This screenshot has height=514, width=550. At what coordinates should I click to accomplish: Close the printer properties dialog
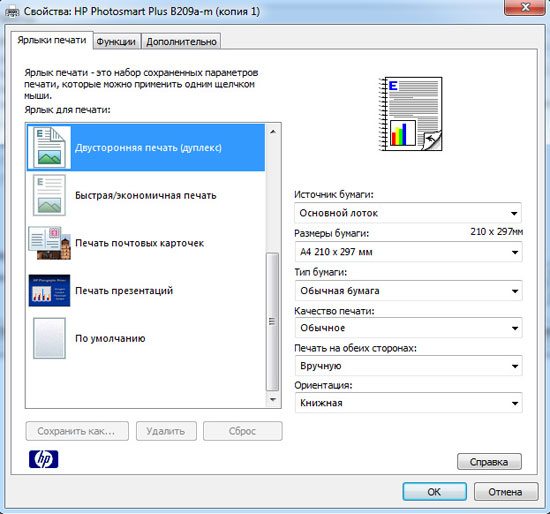(x=524, y=7)
